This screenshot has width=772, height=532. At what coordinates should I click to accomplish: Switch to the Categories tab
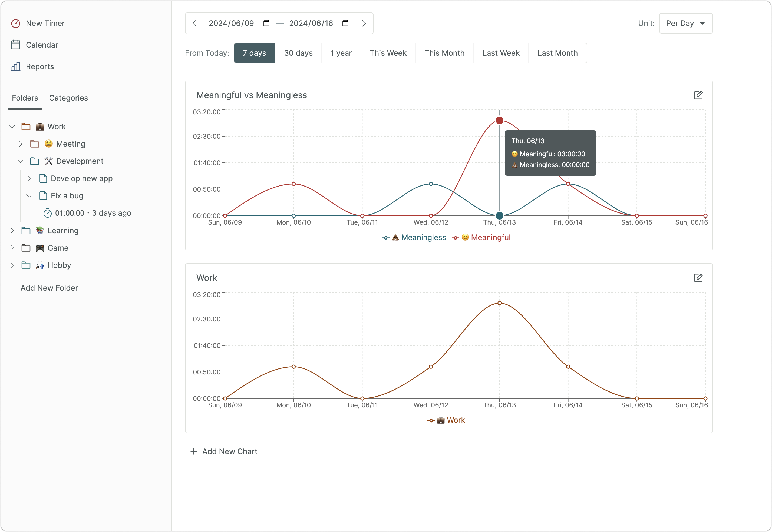68,98
